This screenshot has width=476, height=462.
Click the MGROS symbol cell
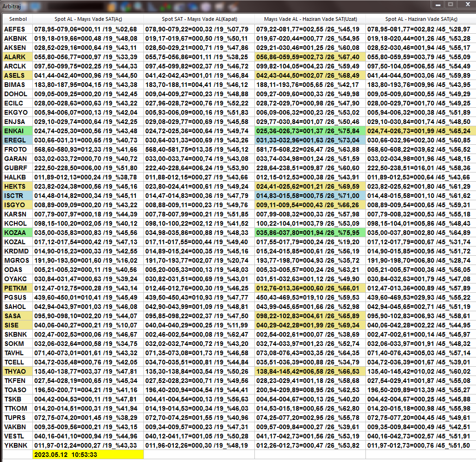(x=18, y=261)
